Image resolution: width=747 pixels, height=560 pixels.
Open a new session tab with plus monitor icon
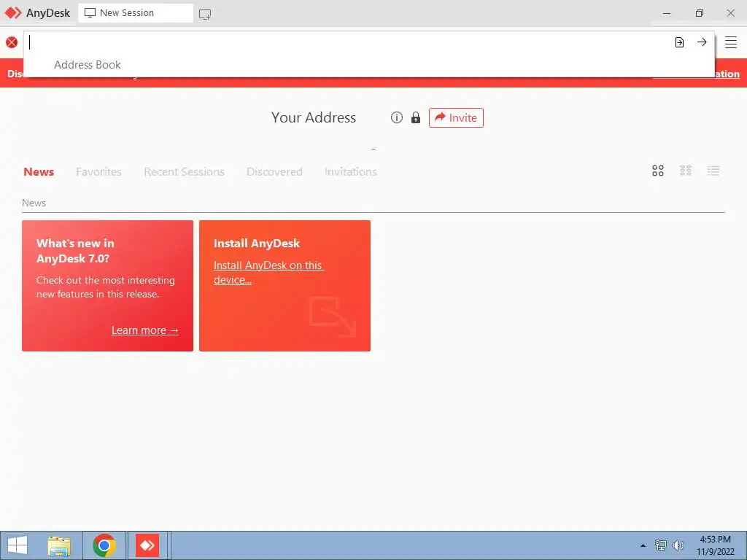(205, 14)
